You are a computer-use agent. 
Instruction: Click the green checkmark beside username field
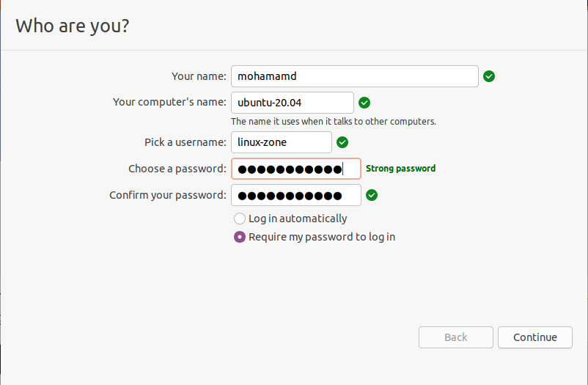tap(342, 142)
